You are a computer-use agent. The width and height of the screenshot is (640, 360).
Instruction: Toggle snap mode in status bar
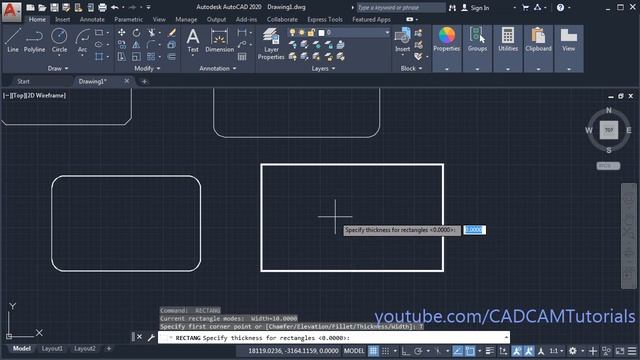(x=385, y=351)
